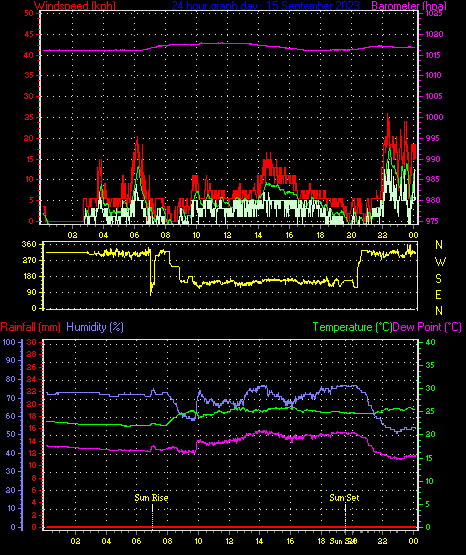Image resolution: width=466 pixels, height=555 pixels.
Task: Click the Sun Set label above the marker
Action: (x=344, y=498)
